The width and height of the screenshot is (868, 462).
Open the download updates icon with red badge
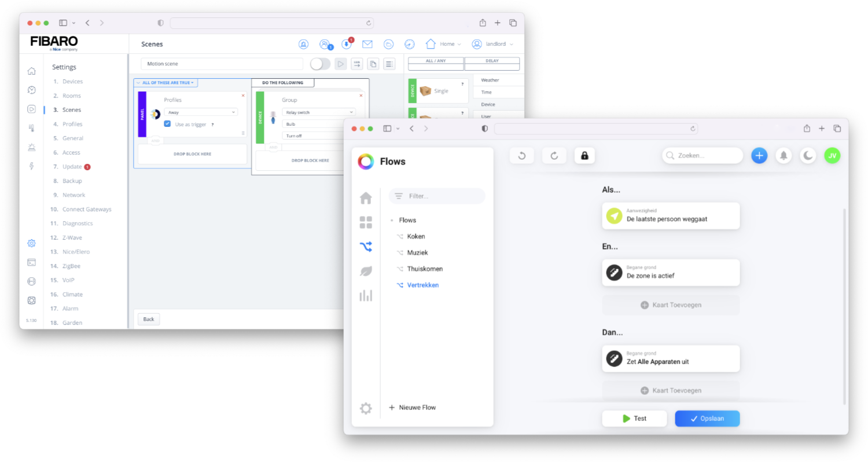click(x=346, y=43)
